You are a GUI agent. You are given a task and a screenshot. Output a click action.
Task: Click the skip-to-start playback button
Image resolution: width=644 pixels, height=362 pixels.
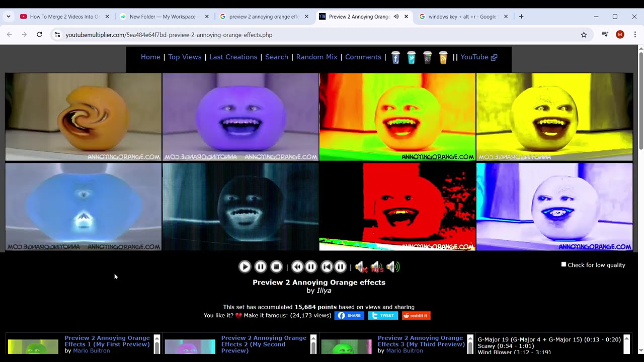point(327,267)
